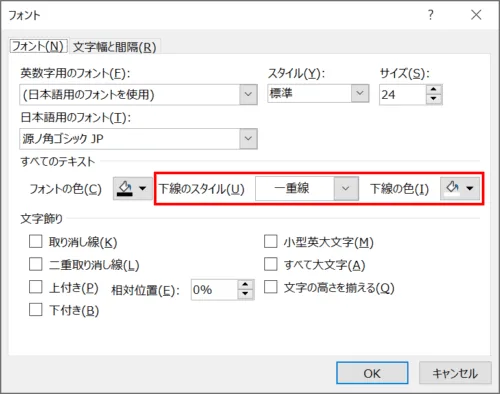Screen dimensions: 500x394
Task: Open the 下線の色 color picker
Action: (x=460, y=189)
